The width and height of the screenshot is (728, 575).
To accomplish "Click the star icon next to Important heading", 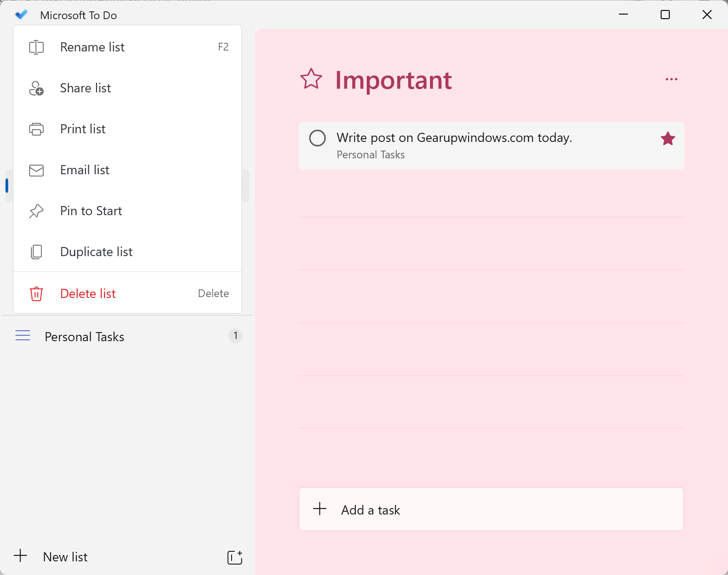I will [311, 79].
